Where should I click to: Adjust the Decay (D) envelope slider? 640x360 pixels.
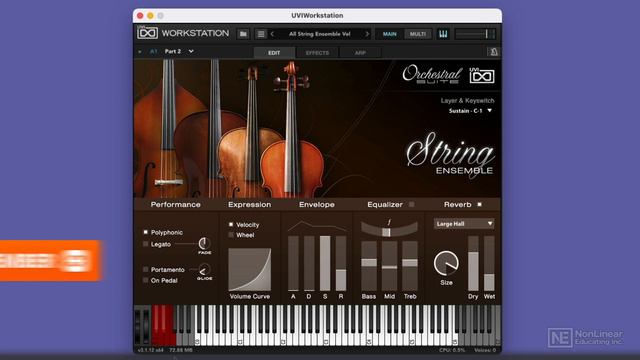pos(309,263)
